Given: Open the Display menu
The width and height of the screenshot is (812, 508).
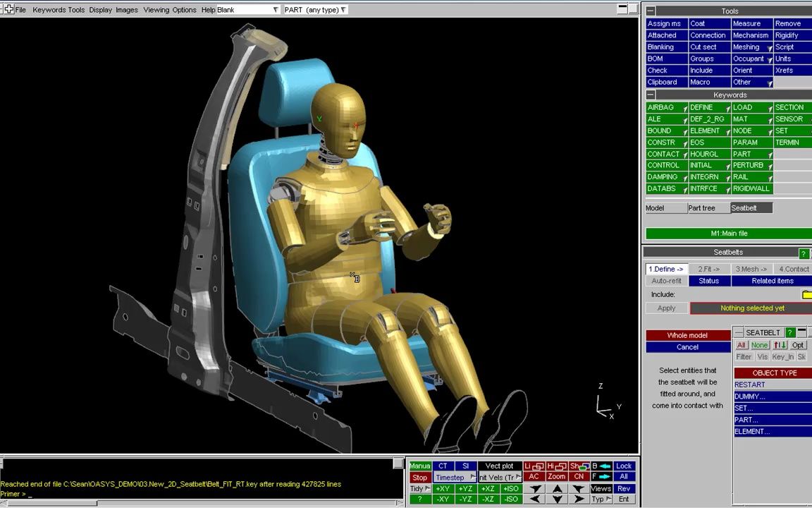Looking at the screenshot, I should click(101, 10).
